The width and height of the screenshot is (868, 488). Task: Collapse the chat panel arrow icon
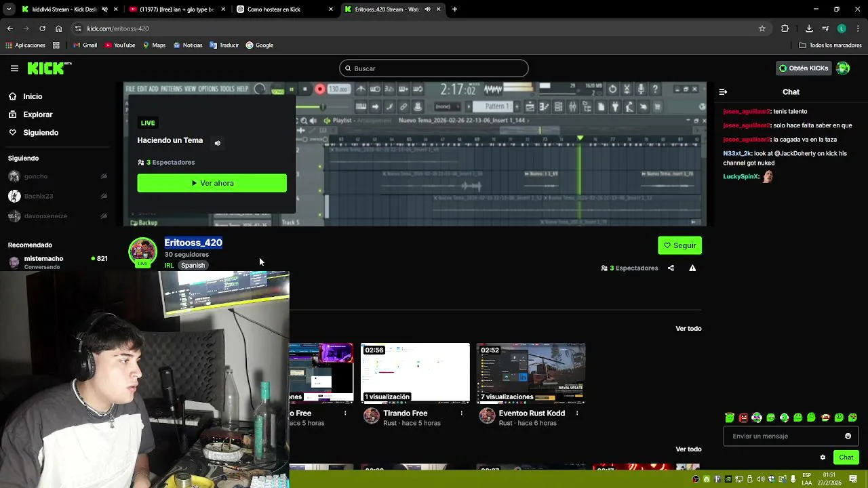tap(723, 91)
